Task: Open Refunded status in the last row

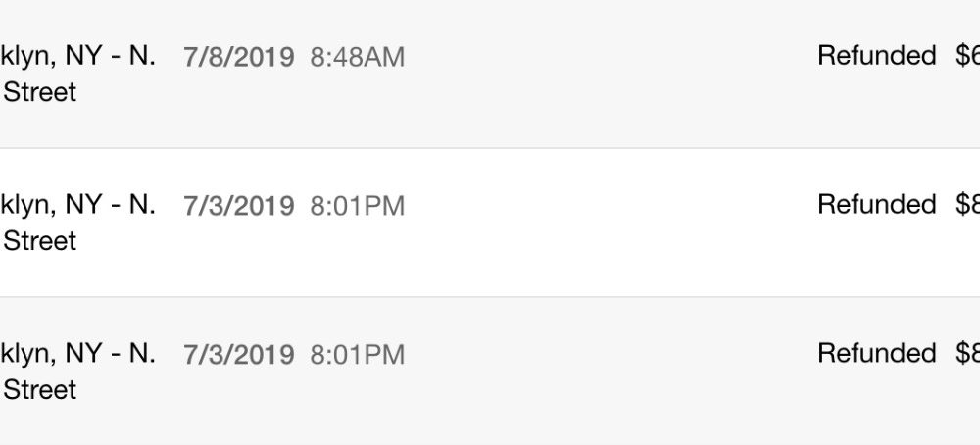Action: pos(877,353)
